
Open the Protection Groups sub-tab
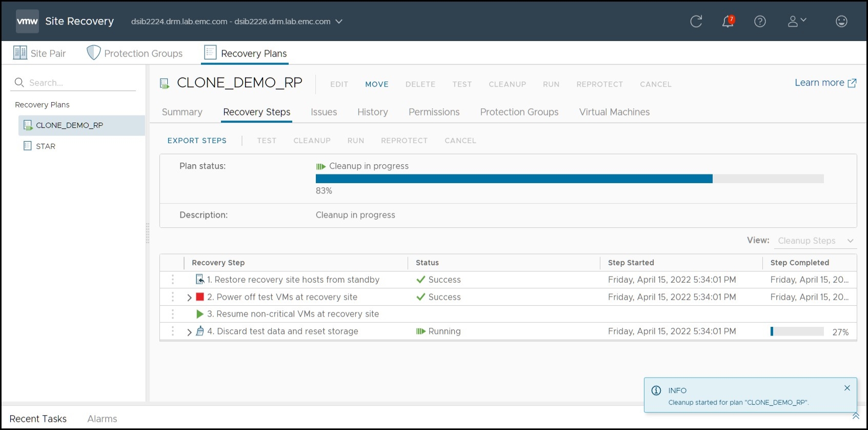click(x=519, y=112)
